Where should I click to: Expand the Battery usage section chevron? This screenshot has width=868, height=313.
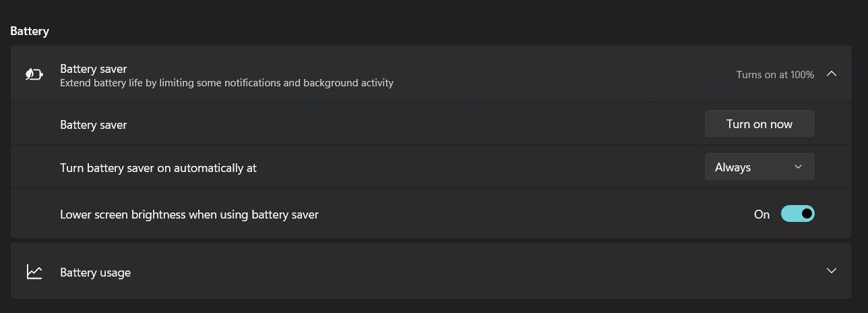(x=831, y=271)
